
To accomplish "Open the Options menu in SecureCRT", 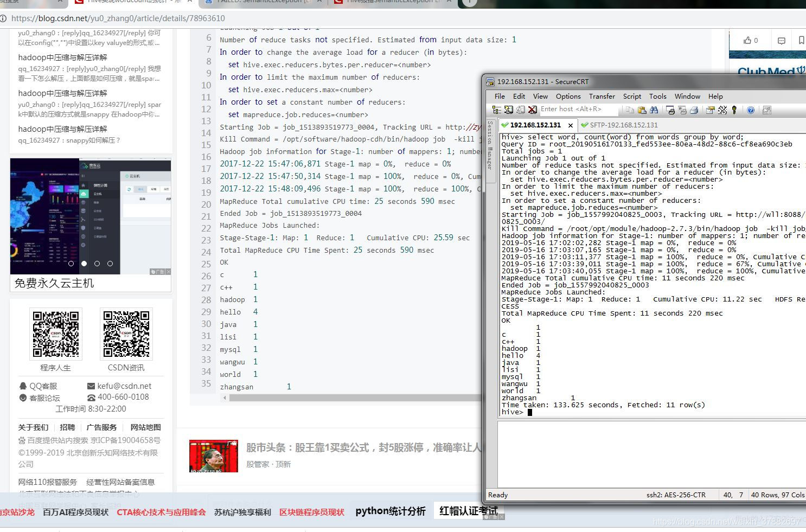I will (x=568, y=96).
